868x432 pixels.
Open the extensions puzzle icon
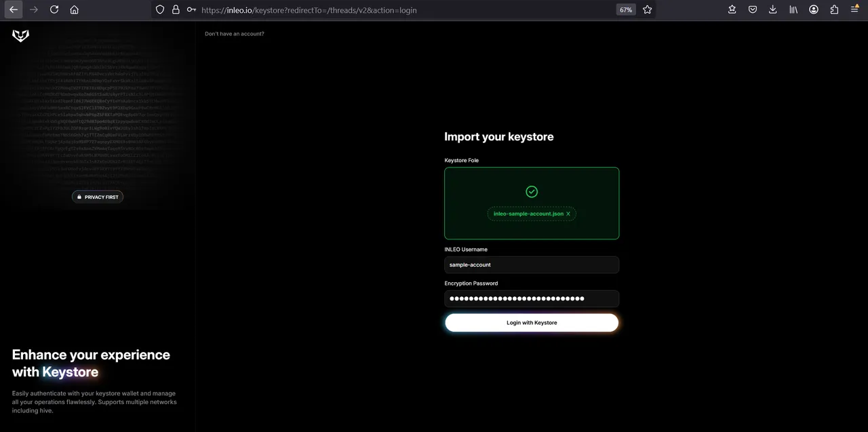(834, 9)
